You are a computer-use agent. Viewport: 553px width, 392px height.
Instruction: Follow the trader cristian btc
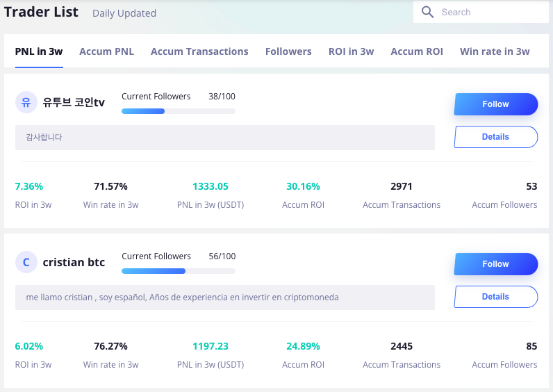pyautogui.click(x=496, y=264)
